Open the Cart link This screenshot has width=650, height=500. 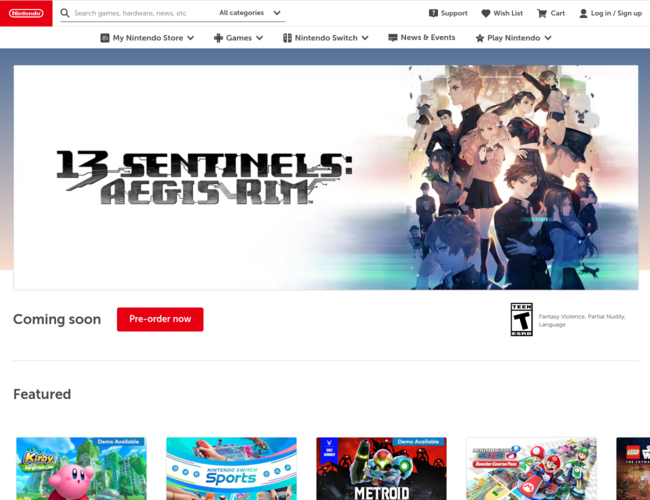(551, 13)
